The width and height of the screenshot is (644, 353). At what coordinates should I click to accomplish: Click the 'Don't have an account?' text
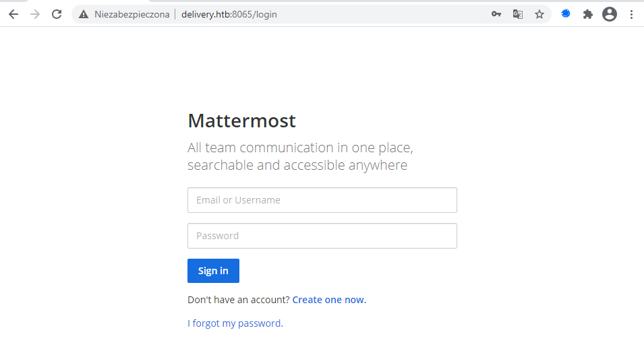click(x=239, y=300)
